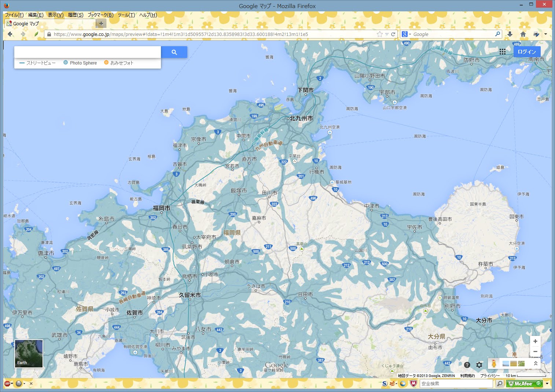Click the 福岡市 city label
The height and width of the screenshot is (392, 555).
tap(161, 208)
